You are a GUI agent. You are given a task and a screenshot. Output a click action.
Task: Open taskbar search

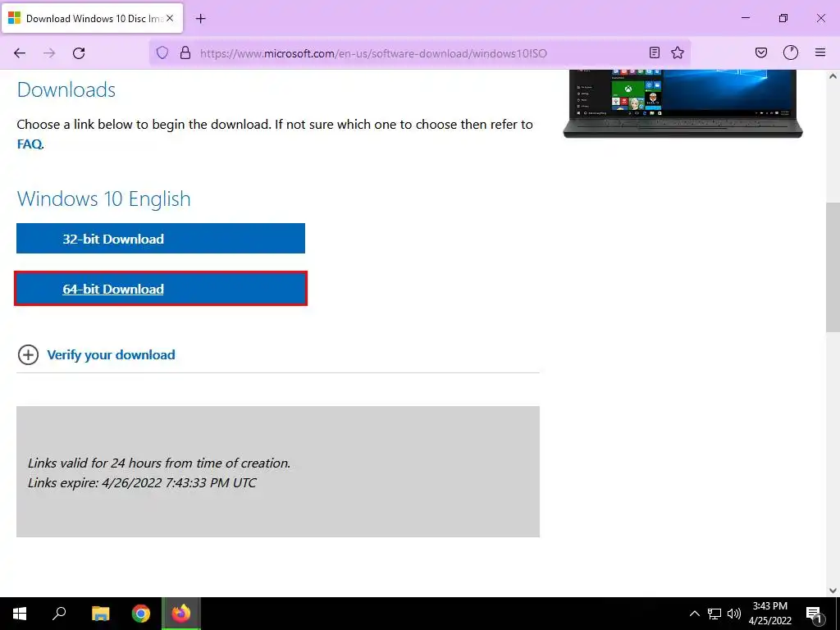tap(59, 614)
